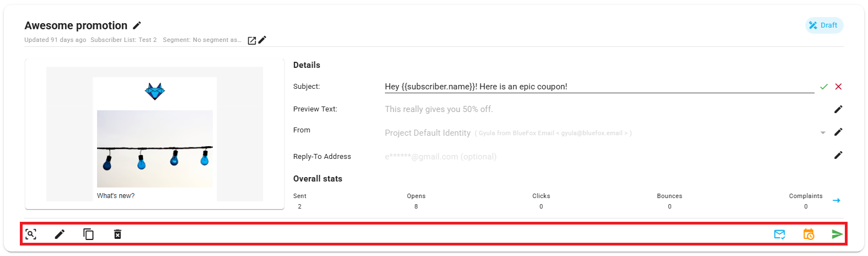This screenshot has width=868, height=256.
Task: View detailed stats via blue arrow
Action: tap(836, 200)
